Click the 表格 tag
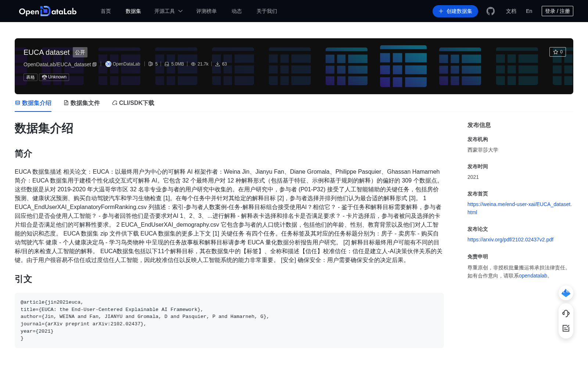Viewport: 588px width, 368px height. [x=31, y=77]
